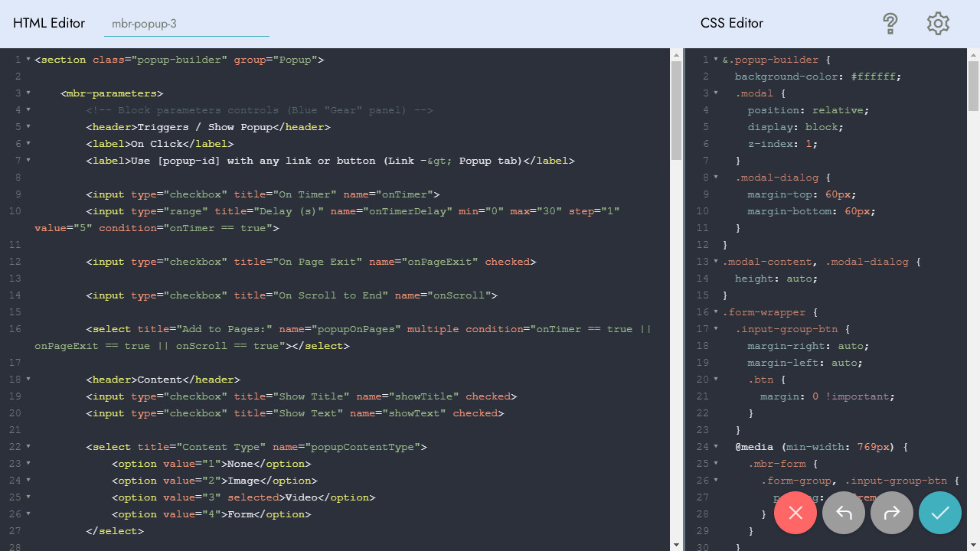Click the red cancel X button

pos(795,513)
